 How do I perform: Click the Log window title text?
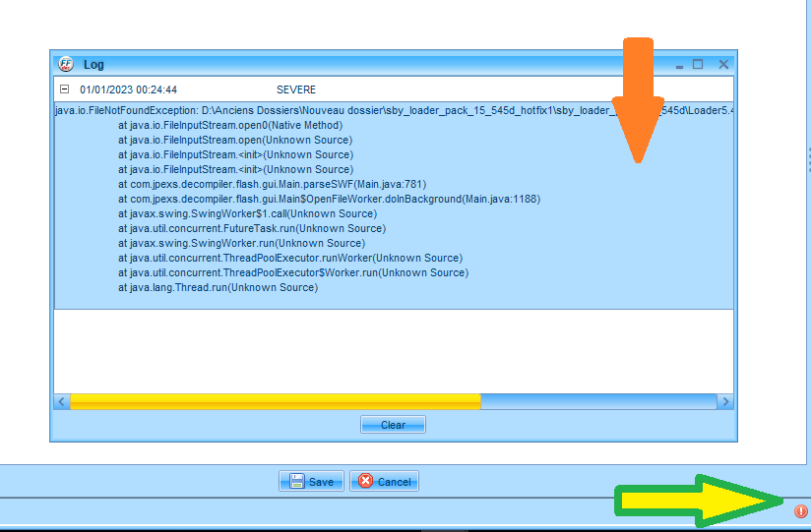(94, 64)
